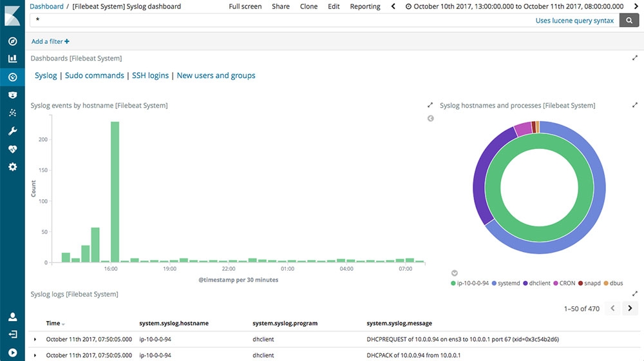Step the time range forward
This screenshot has width=644, height=361.
[x=636, y=6]
